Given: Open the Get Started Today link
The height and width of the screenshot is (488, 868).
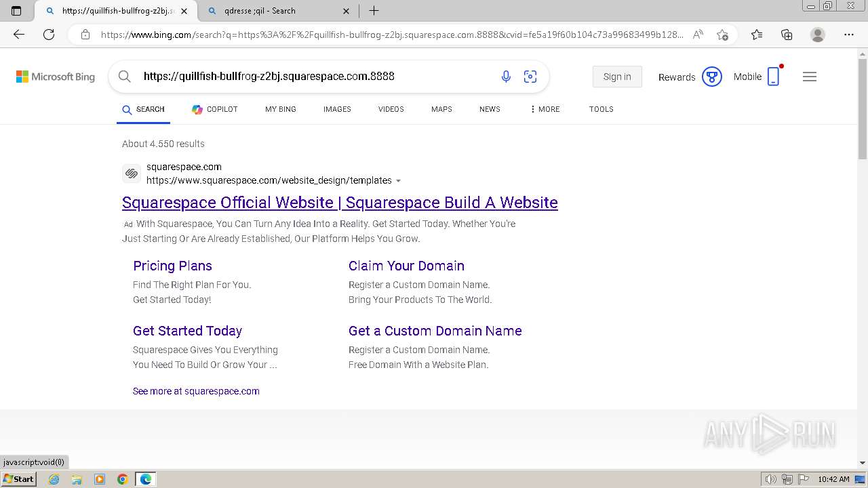Looking at the screenshot, I should coord(187,331).
